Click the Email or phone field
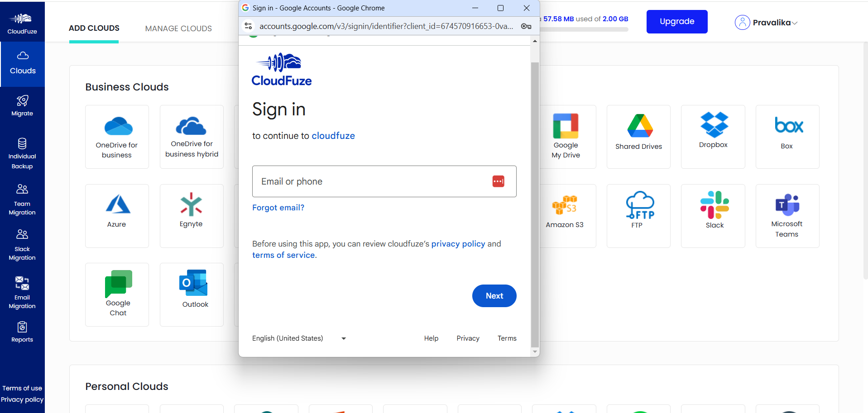Image resolution: width=868 pixels, height=413 pixels. click(x=384, y=181)
